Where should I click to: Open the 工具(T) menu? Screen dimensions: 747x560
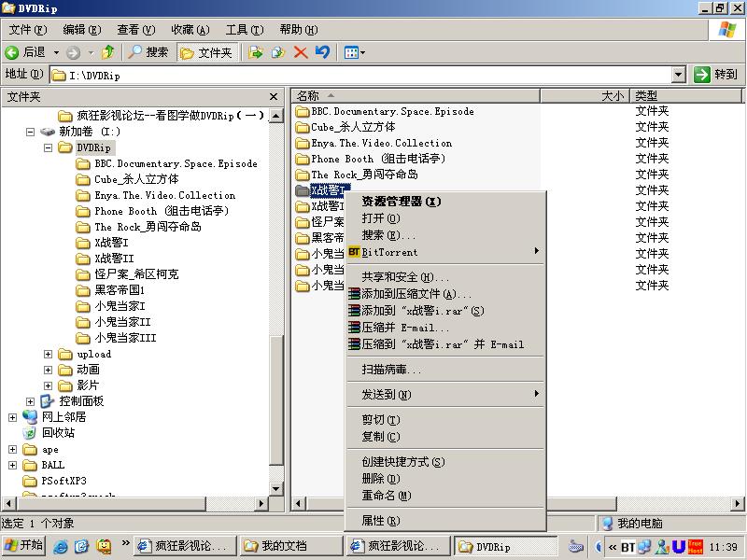[245, 30]
